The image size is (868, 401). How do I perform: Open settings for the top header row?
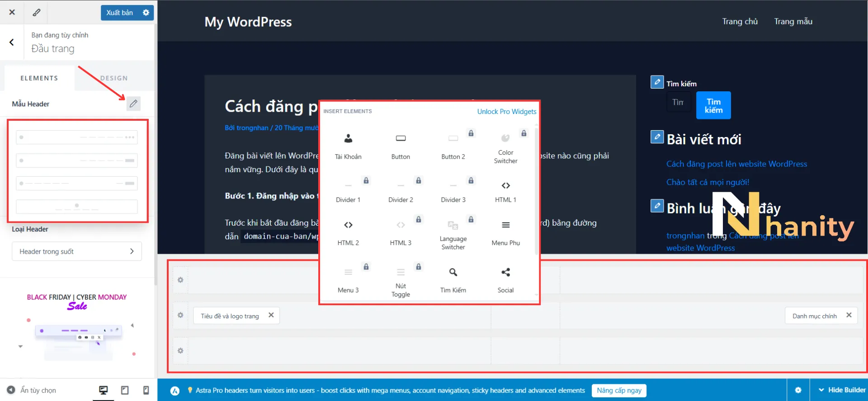(x=180, y=280)
